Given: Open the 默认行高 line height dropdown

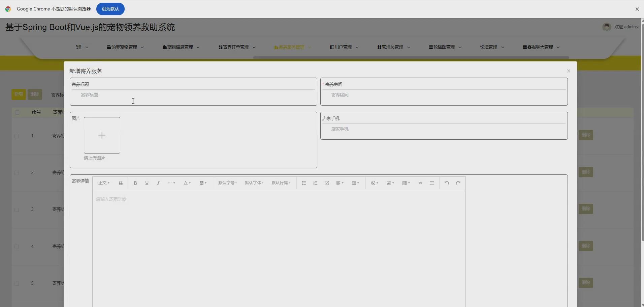Looking at the screenshot, I should (x=281, y=183).
